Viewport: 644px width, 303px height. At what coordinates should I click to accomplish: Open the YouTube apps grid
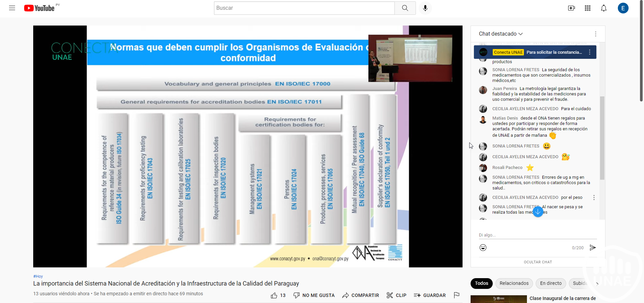coord(588,8)
